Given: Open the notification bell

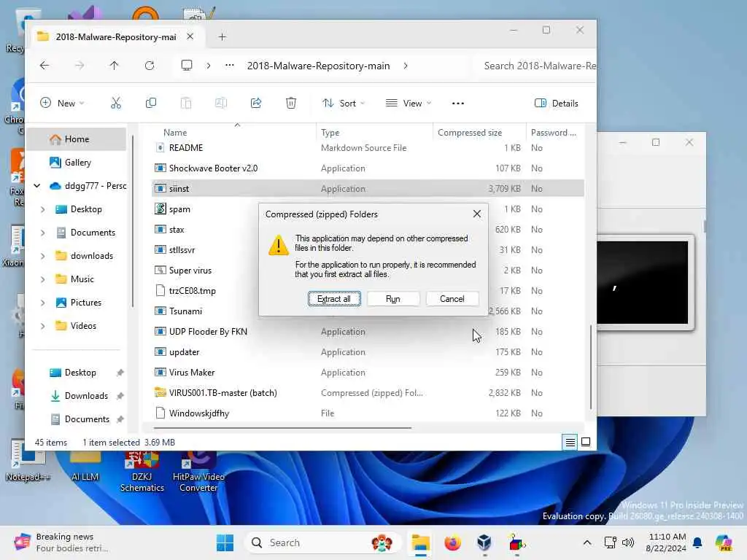Looking at the screenshot, I should coord(697,542).
